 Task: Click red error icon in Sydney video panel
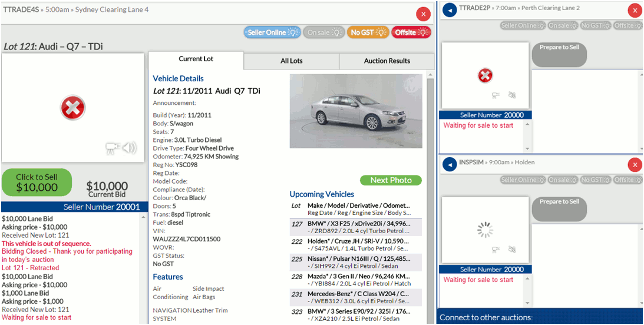pyautogui.click(x=73, y=108)
